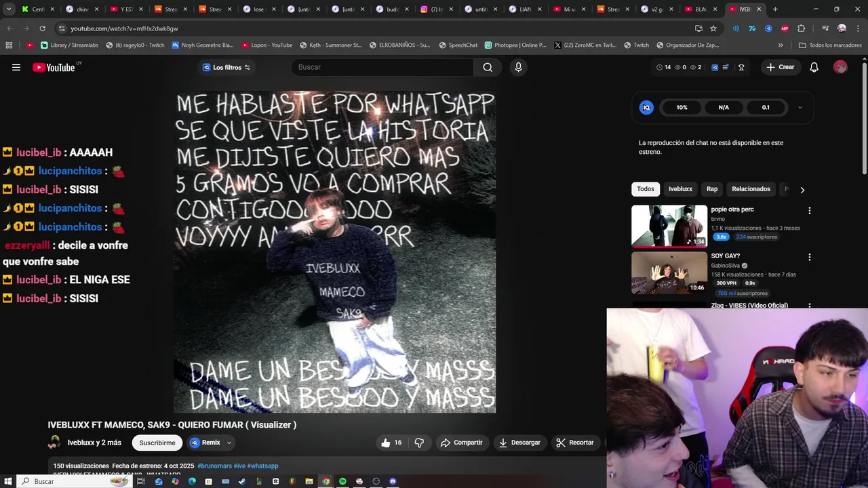Open 'Ivebluxx y 2 más' channel link
The height and width of the screenshot is (488, 868).
pyautogui.click(x=94, y=443)
